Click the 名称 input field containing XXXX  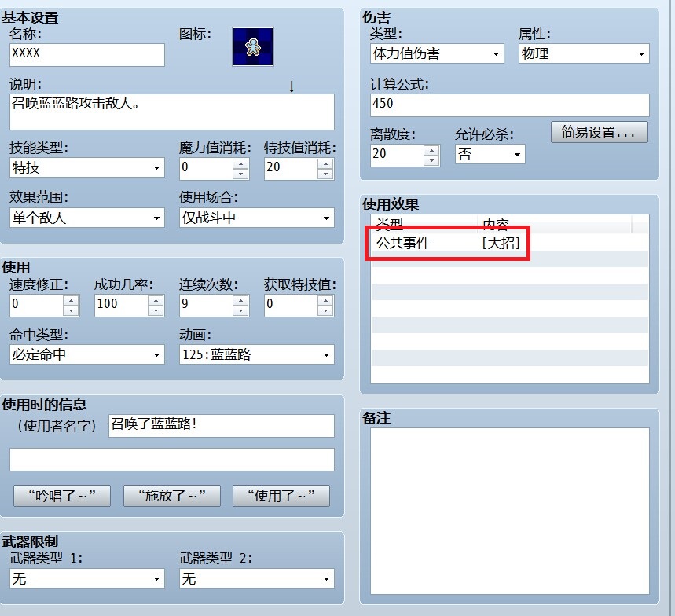(x=87, y=55)
